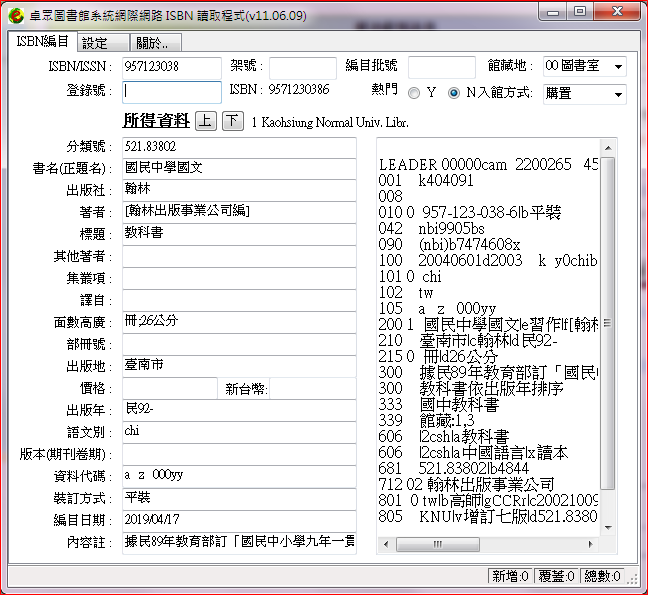Viewport: 648px width, 595px height.
Task: Click the 出版社 field showing 翰林
Action: [x=239, y=190]
